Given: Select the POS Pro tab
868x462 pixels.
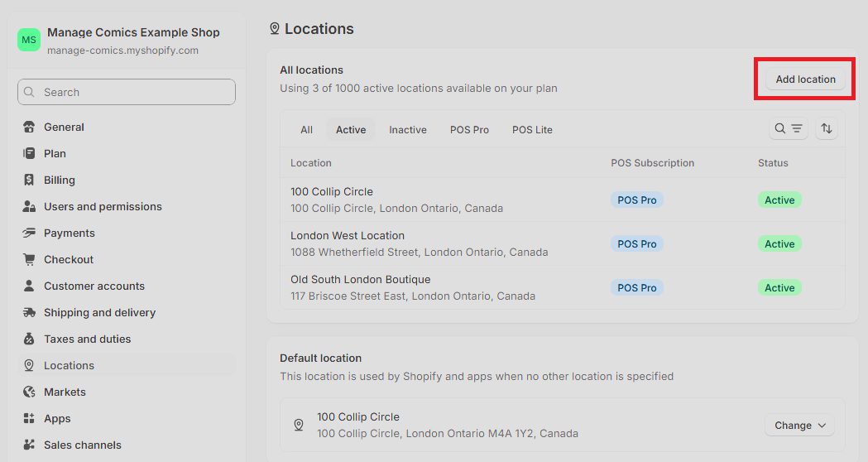Looking at the screenshot, I should click(469, 130).
